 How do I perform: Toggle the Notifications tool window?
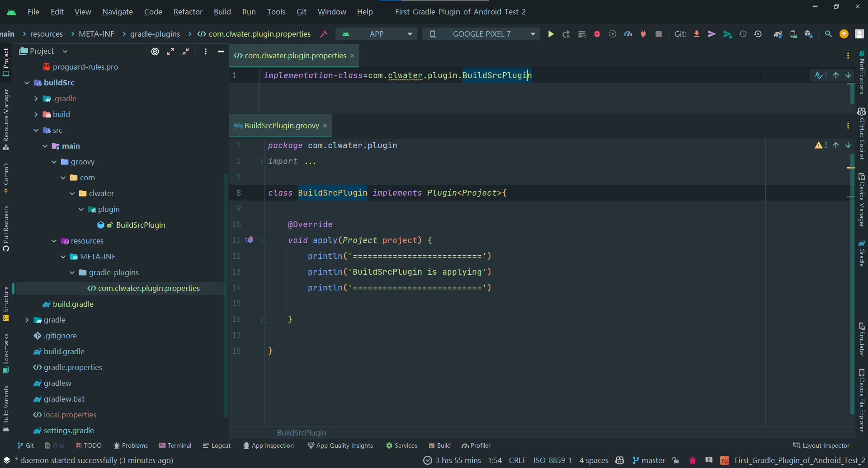[x=862, y=72]
